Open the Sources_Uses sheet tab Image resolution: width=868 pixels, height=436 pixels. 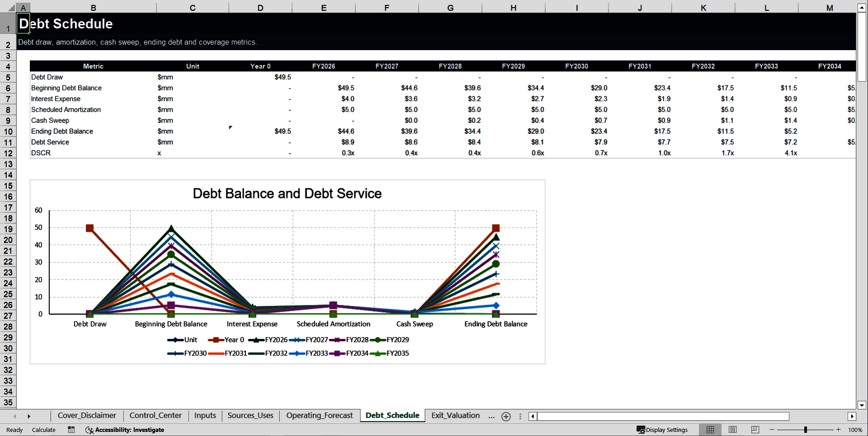coord(250,416)
